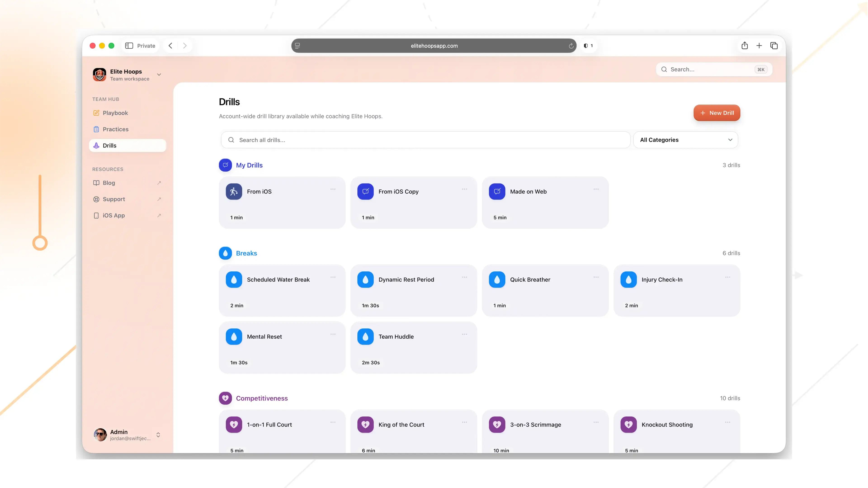Open the page reader icon in address bar

(x=297, y=46)
